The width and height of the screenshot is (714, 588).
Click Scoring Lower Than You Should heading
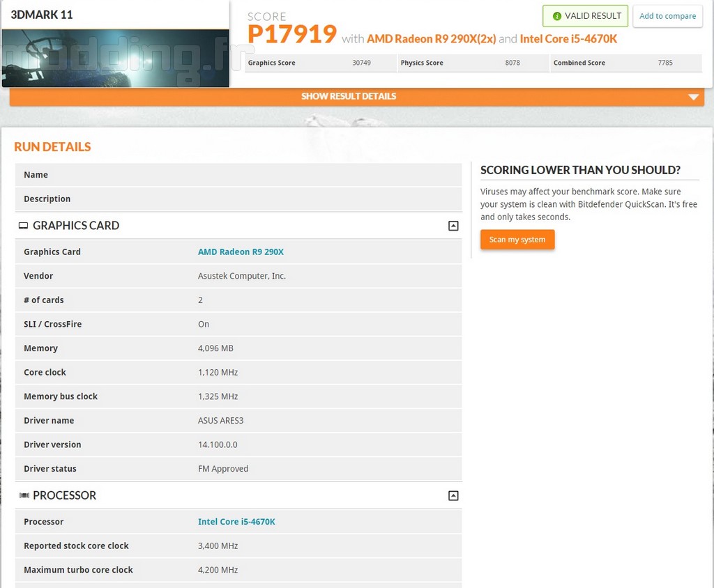580,170
